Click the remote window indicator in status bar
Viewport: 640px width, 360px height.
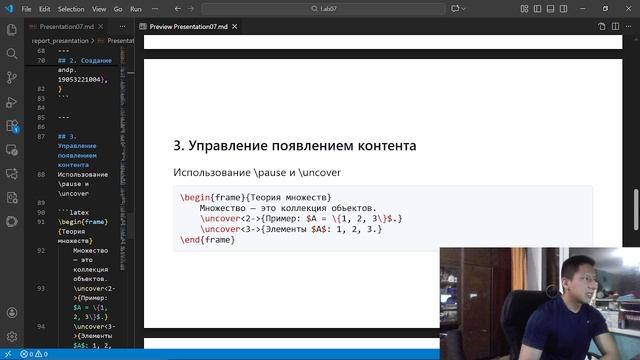(7, 354)
